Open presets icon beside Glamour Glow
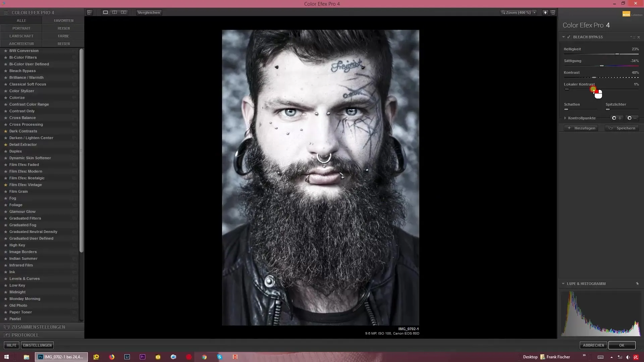This screenshot has height=362, width=644. pos(74,212)
